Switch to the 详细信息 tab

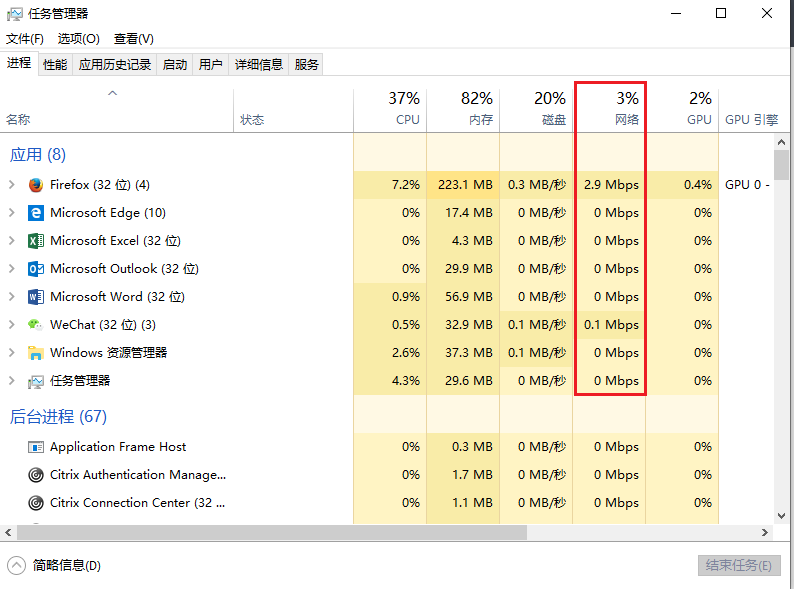click(x=259, y=65)
